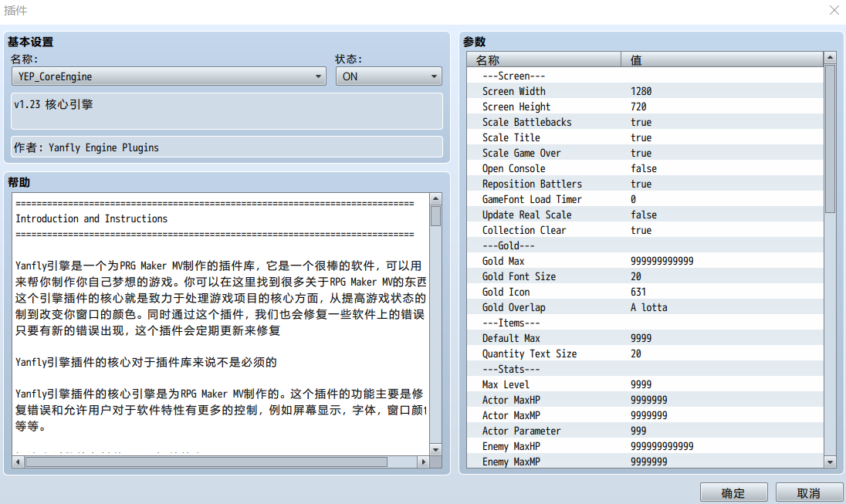Select the Quantity Text Size parameter
Viewport: 846px width, 504px height.
tap(645, 354)
